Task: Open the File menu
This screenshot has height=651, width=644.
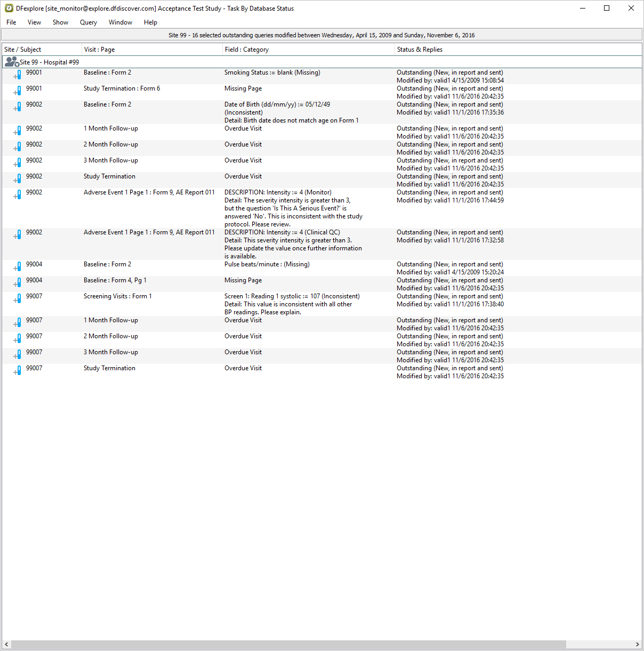Action: (11, 22)
